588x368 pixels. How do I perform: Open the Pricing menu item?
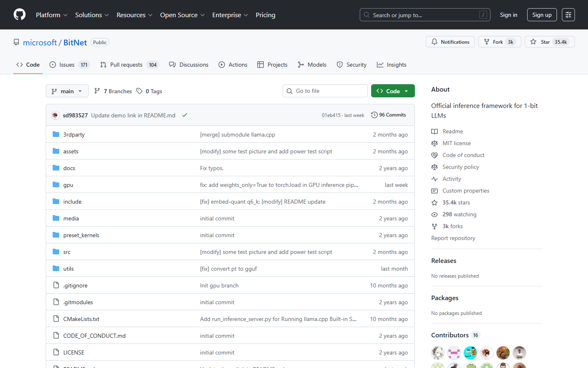pos(265,15)
